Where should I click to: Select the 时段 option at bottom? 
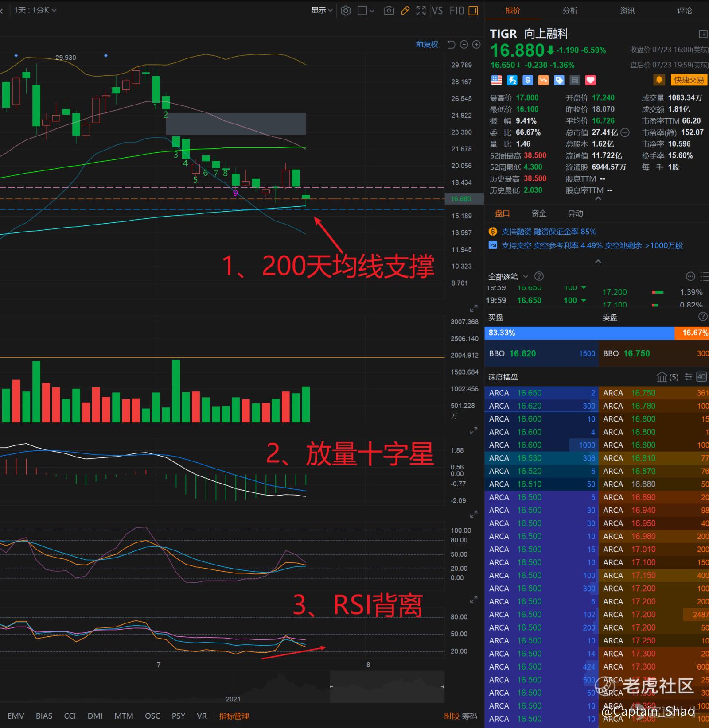point(452,716)
